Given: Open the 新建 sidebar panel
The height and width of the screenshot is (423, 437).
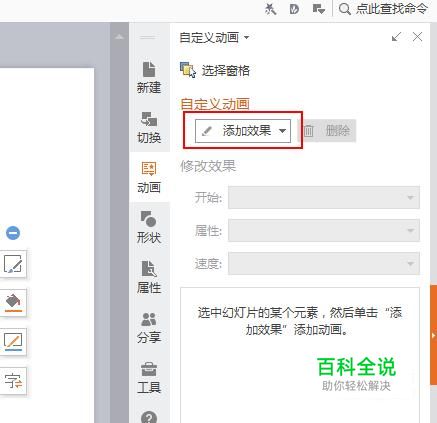Looking at the screenshot, I should pyautogui.click(x=149, y=77).
